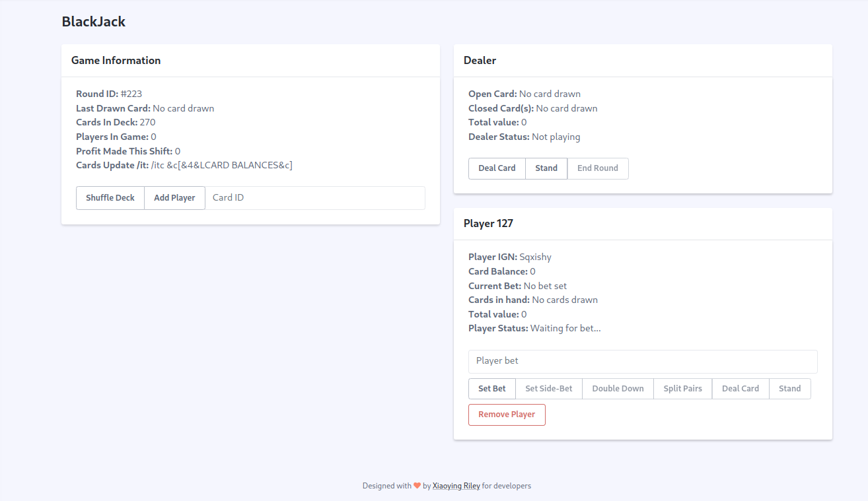Remove Player 127 using the red button
Image resolution: width=868 pixels, height=501 pixels.
pyautogui.click(x=507, y=415)
